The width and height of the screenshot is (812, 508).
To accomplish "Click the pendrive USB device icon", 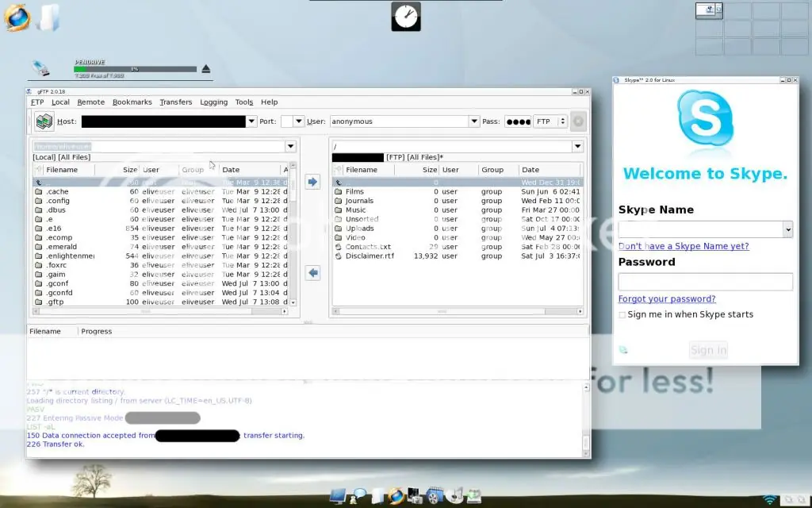I will (x=41, y=68).
